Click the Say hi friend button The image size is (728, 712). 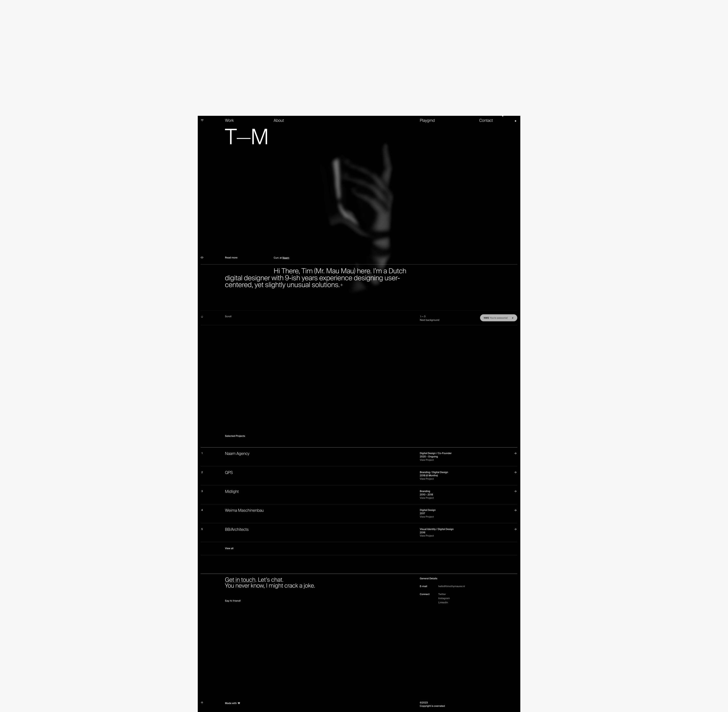[233, 601]
